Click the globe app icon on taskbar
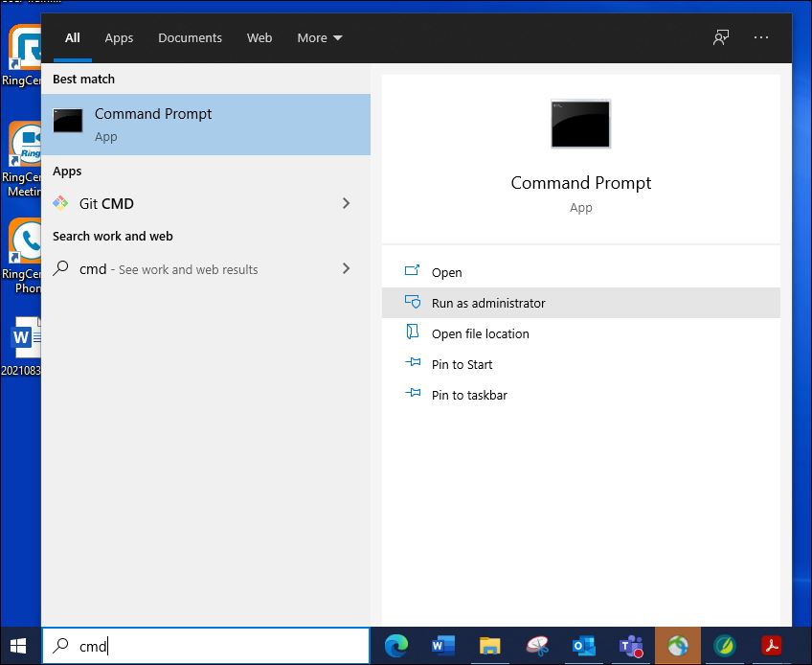812x665 pixels. [x=678, y=646]
